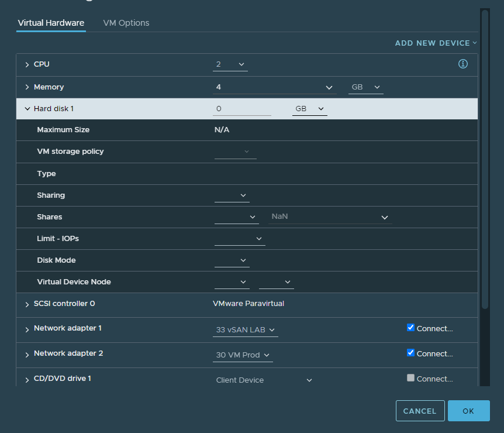Click the OK button
The height and width of the screenshot is (433, 504).
click(x=469, y=411)
